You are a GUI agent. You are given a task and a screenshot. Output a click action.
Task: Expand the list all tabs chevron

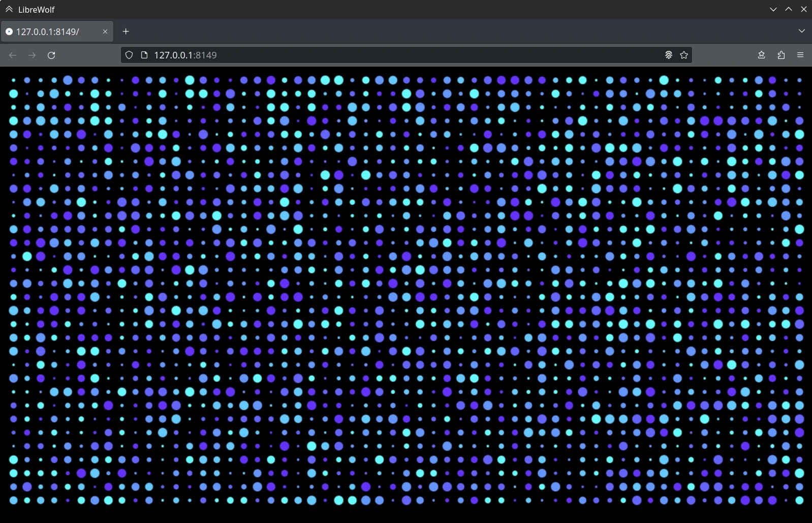[x=801, y=31]
